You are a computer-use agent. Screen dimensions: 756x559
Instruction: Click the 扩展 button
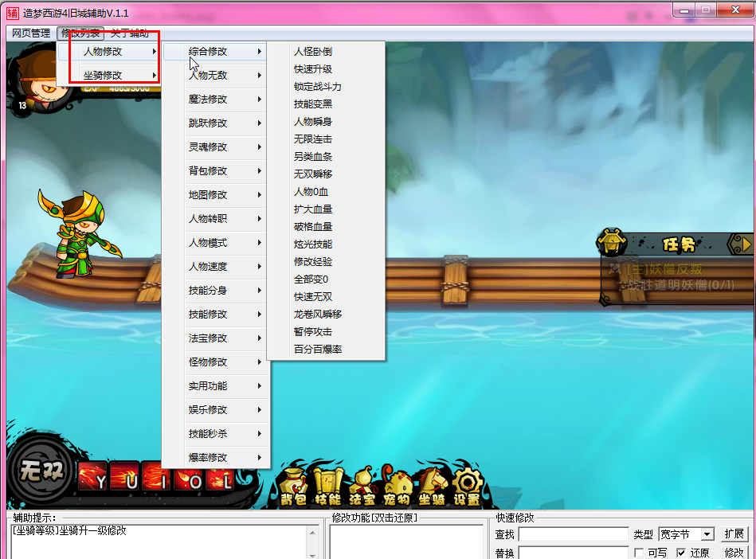pyautogui.click(x=734, y=534)
